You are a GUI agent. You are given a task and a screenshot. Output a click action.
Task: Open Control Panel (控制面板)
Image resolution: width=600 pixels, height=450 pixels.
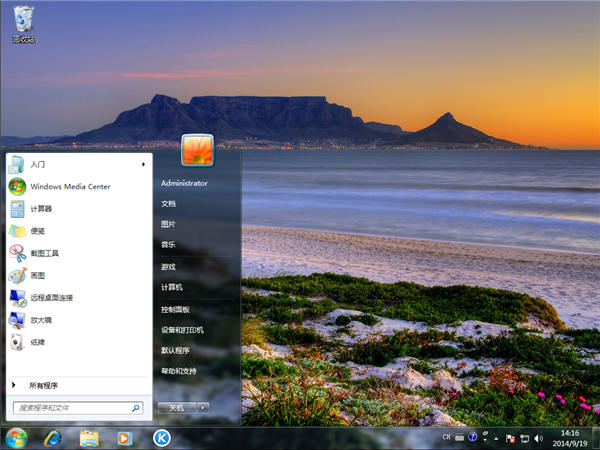tap(175, 309)
